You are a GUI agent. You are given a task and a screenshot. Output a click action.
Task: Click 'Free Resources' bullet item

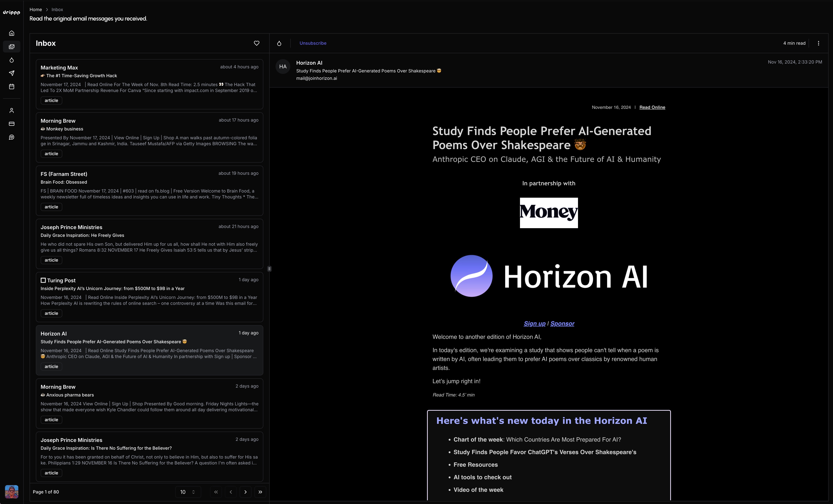click(x=475, y=465)
